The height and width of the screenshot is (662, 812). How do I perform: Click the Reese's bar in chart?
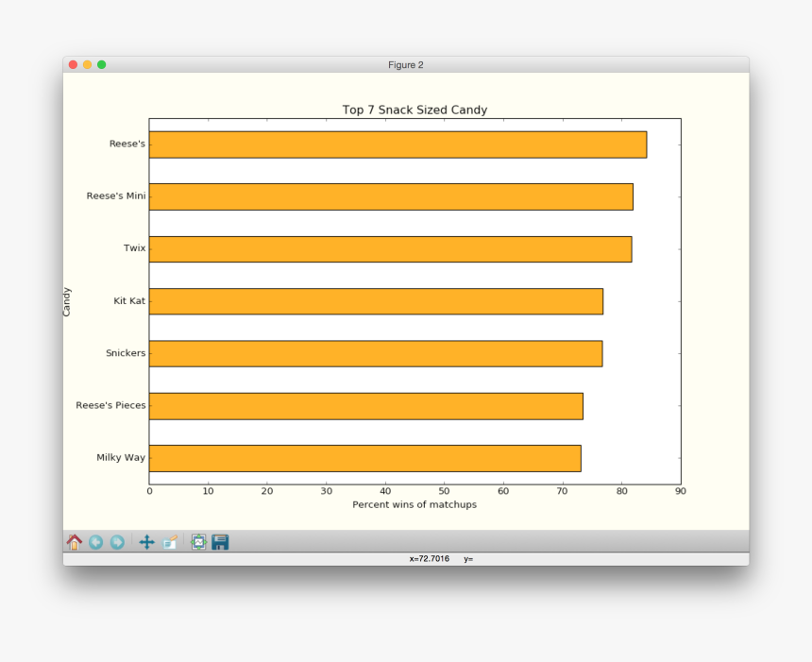(398, 144)
